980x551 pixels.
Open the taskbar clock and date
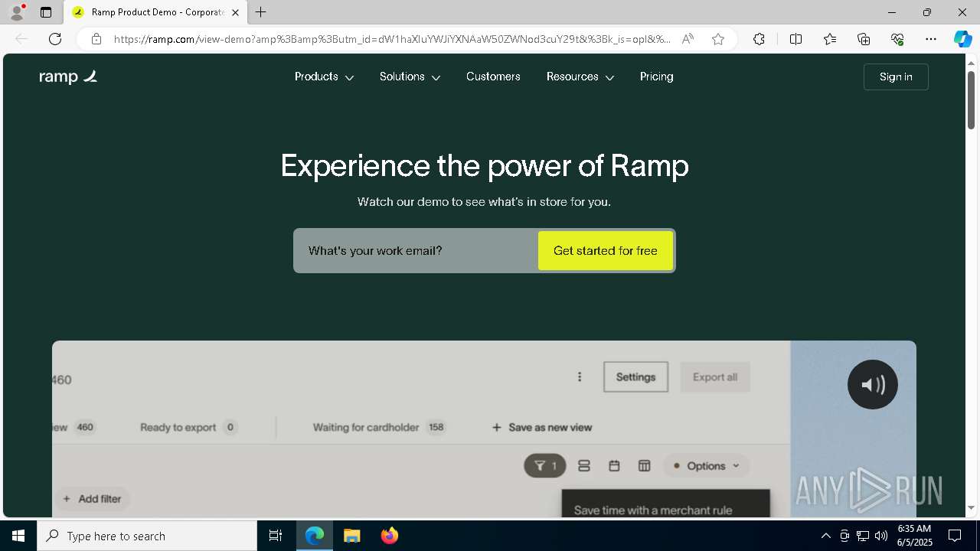point(914,536)
